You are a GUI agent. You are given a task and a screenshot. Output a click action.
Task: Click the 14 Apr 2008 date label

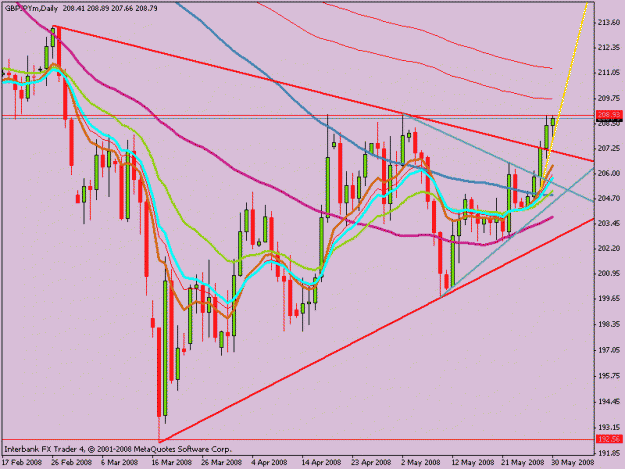(321, 462)
